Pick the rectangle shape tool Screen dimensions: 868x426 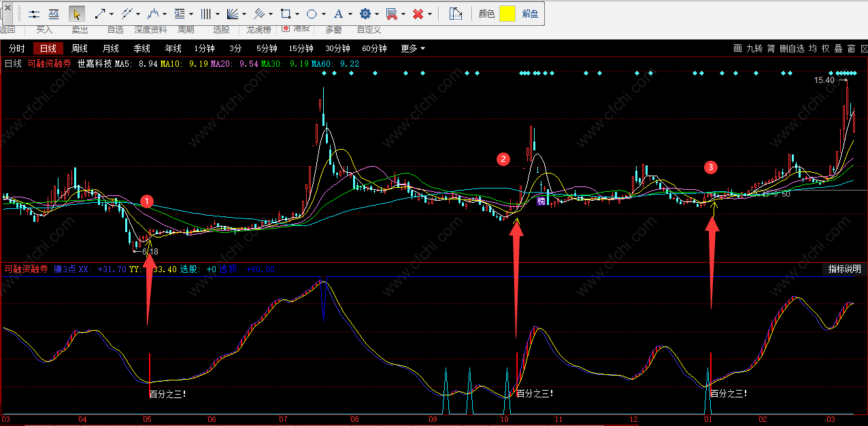click(286, 14)
